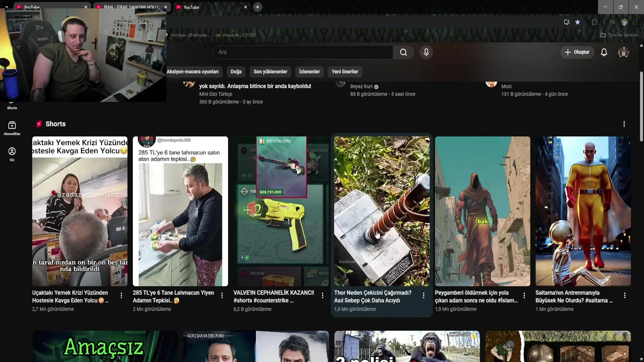Open the plane food crisis Short thumbnail
The image size is (644, 362).
[x=79, y=211]
